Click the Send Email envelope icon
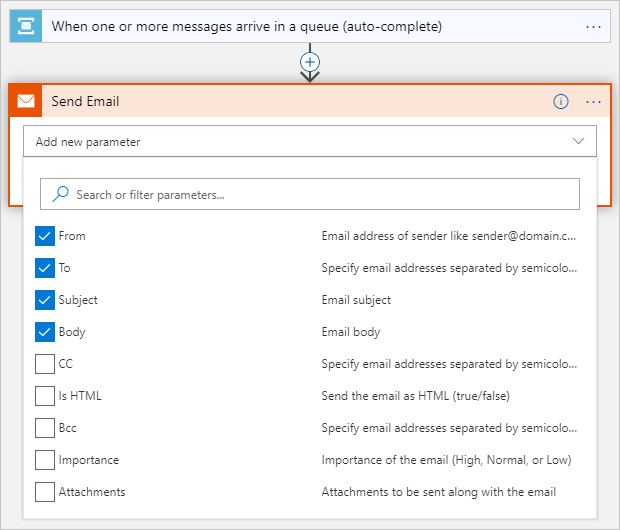This screenshot has width=620, height=530. (26, 101)
